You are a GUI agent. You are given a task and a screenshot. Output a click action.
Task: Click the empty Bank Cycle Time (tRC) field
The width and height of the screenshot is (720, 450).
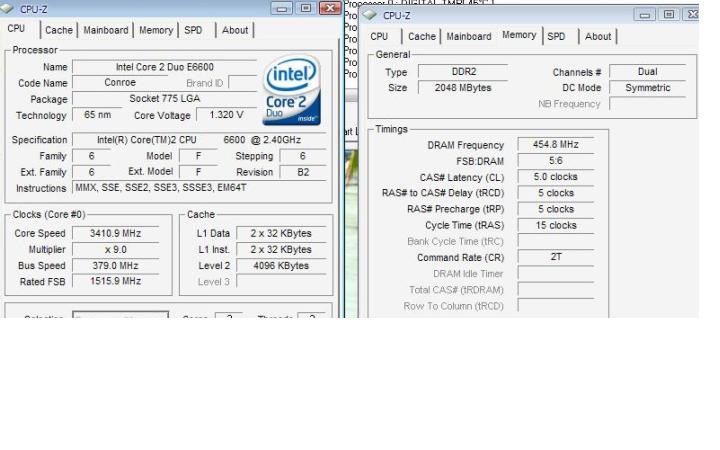(556, 241)
